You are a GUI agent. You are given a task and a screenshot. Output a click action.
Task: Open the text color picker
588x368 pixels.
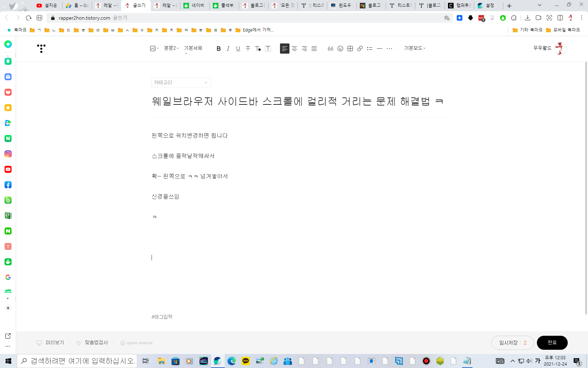pyautogui.click(x=258, y=49)
